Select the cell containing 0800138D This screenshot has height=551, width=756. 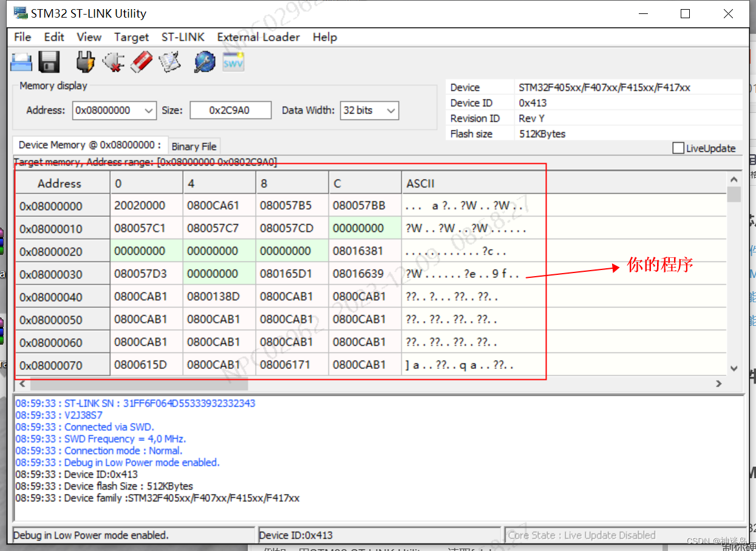coord(219,297)
